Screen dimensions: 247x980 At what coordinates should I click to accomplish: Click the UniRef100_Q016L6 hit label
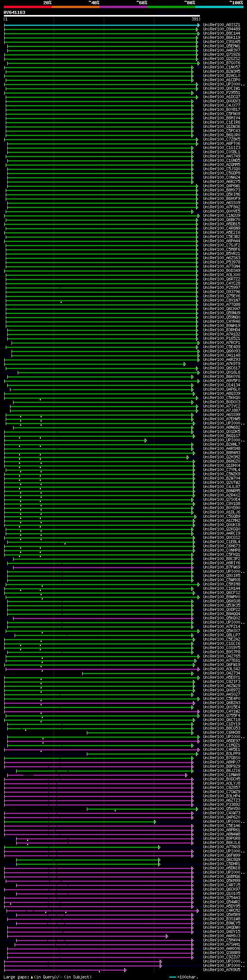click(222, 373)
